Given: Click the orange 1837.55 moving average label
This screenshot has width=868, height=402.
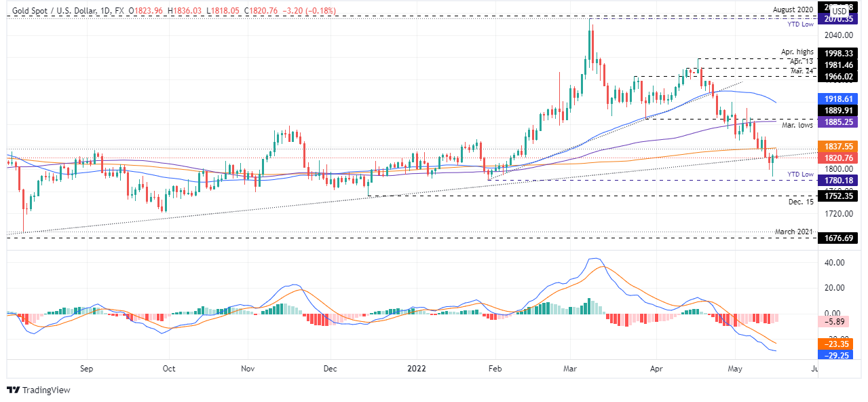Looking at the screenshot, I should 838,146.
